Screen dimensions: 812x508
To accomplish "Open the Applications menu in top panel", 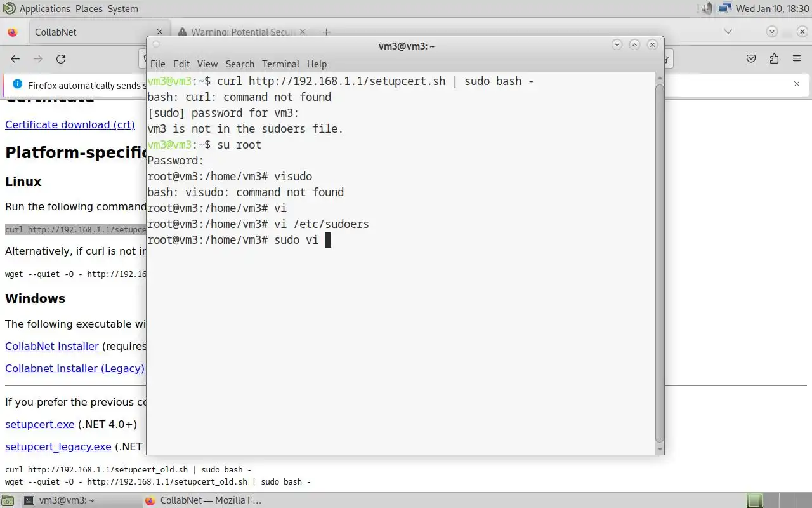I will [44, 9].
